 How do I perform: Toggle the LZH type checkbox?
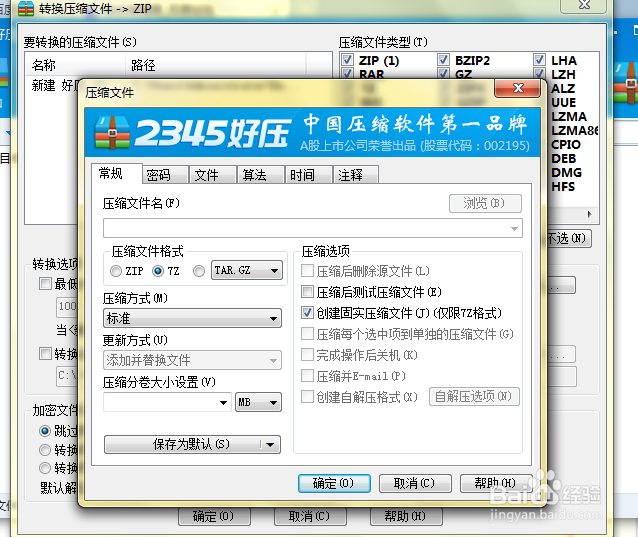pyautogui.click(x=539, y=74)
